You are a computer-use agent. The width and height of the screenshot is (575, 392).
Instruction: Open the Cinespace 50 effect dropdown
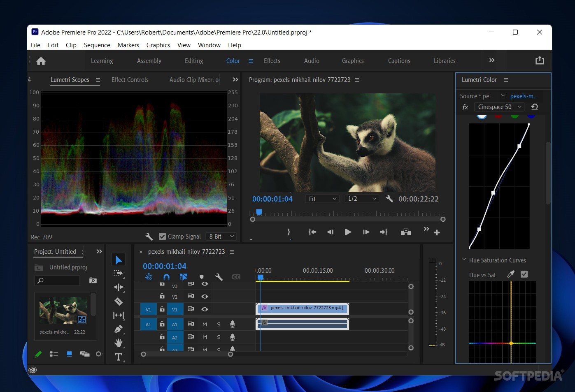click(499, 107)
